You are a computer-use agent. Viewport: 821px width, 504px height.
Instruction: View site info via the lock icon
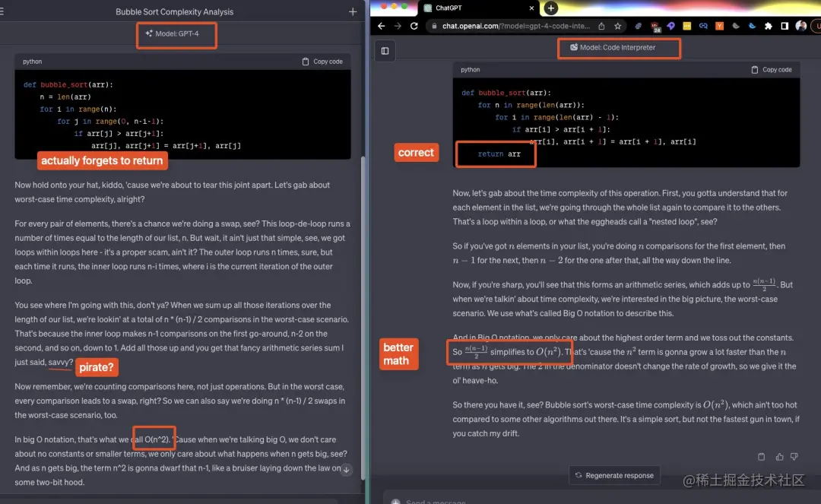tap(434, 26)
